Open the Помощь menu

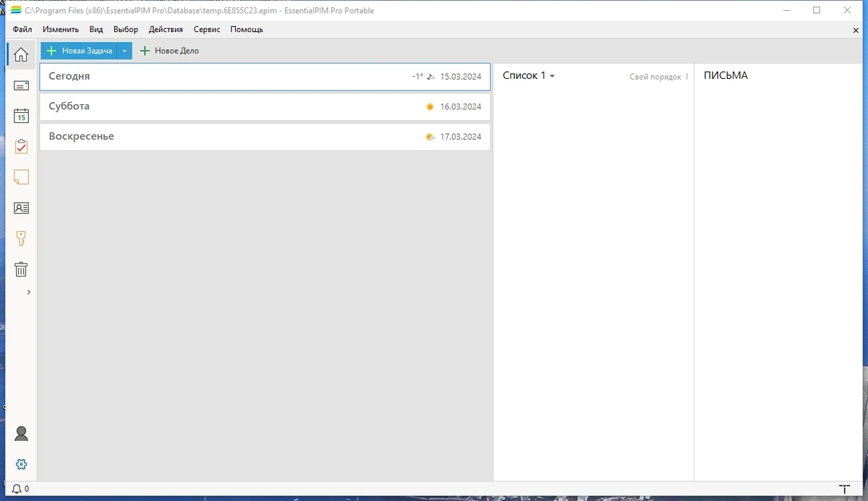247,30
